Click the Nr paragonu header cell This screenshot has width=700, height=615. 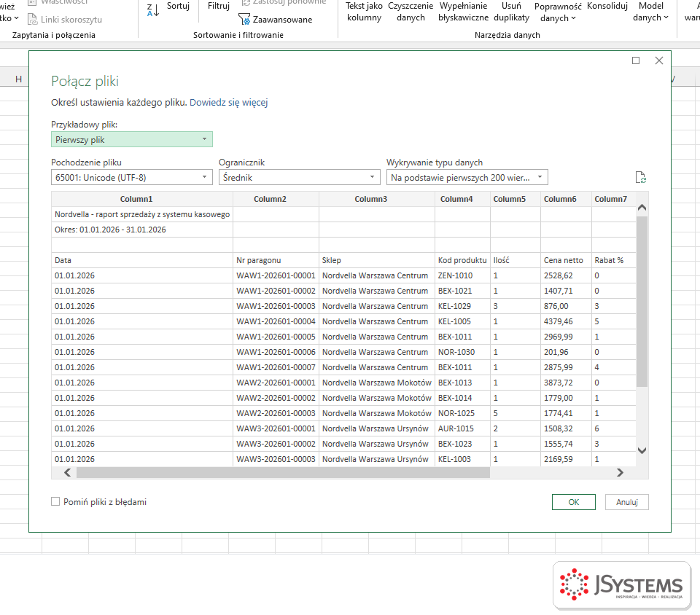276,260
